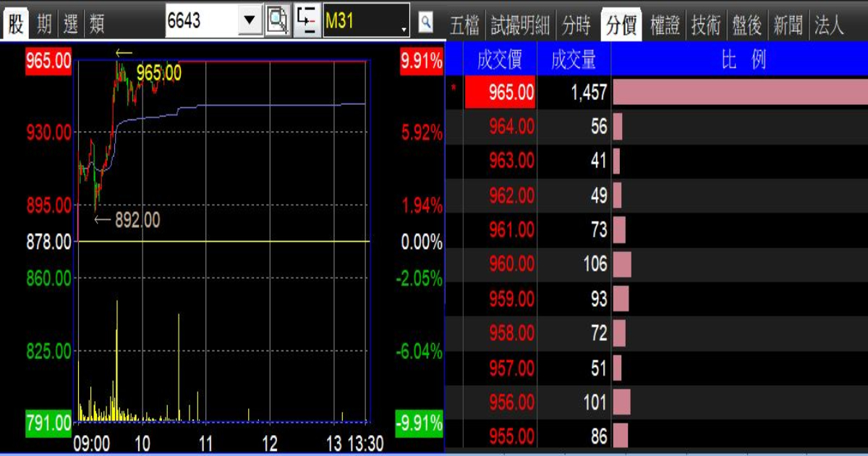Sort by the 成交量 column header
The width and height of the screenshot is (868, 456).
pos(574,59)
